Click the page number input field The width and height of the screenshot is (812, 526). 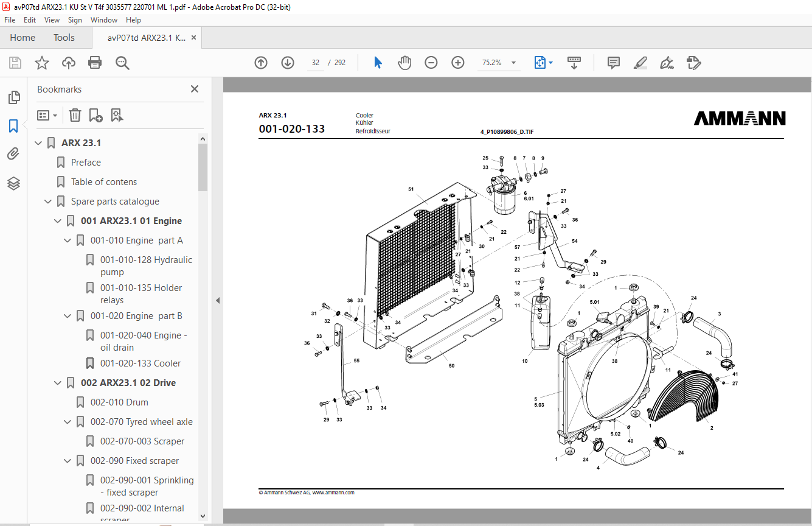(316, 63)
